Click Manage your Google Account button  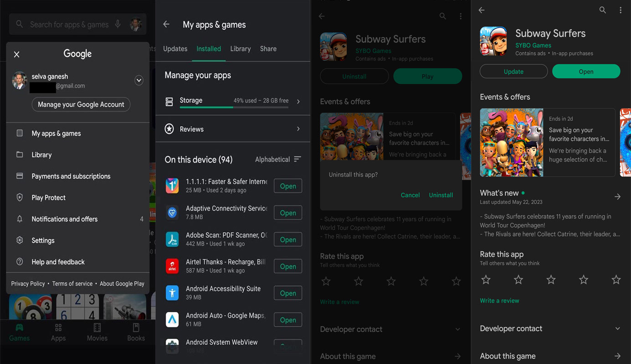click(x=81, y=105)
